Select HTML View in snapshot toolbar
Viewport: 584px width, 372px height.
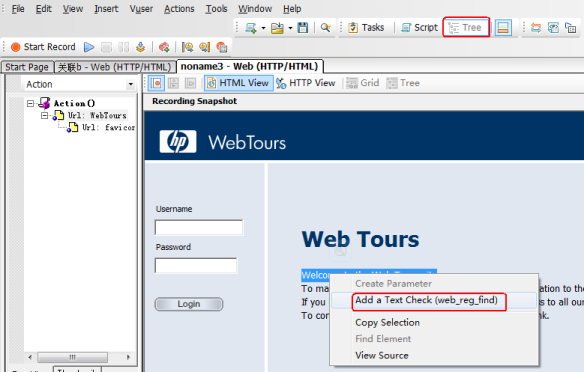point(238,83)
